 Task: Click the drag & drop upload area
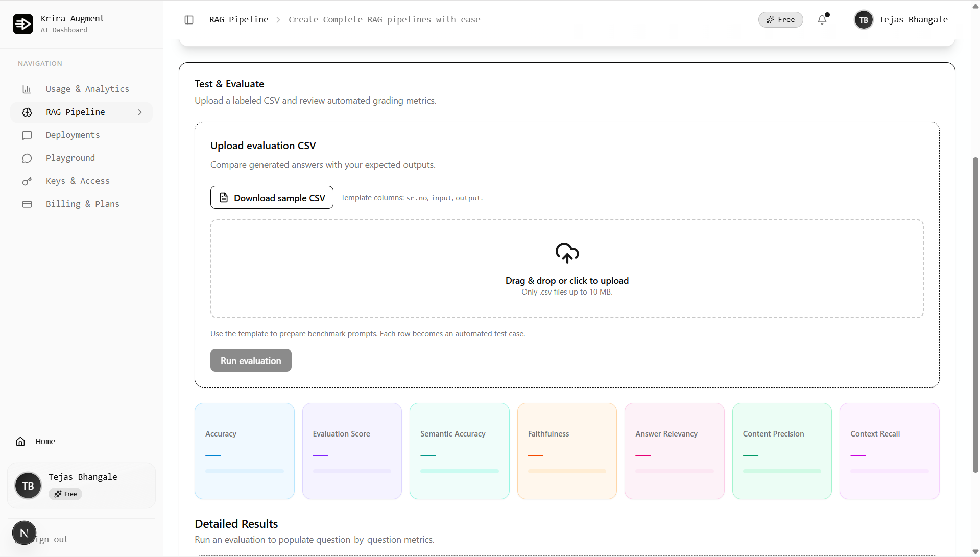tap(567, 269)
